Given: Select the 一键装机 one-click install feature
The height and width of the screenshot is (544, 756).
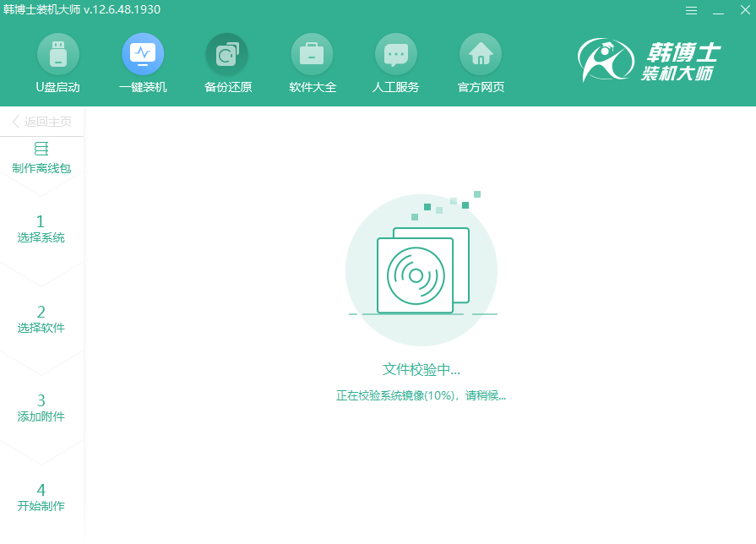Looking at the screenshot, I should click(142, 63).
